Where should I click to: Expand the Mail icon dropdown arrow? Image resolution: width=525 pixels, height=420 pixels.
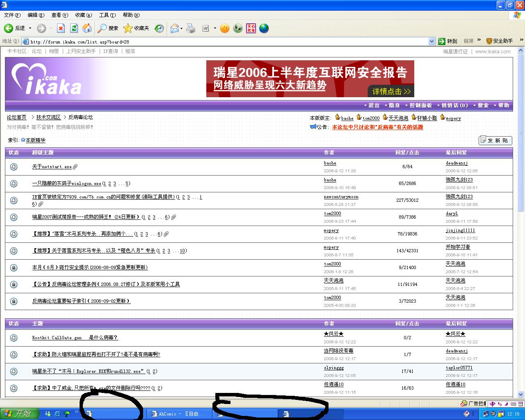click(x=181, y=28)
